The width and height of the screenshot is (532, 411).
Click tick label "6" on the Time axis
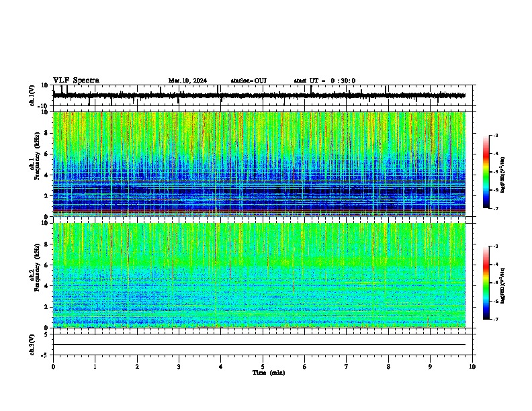304,367
